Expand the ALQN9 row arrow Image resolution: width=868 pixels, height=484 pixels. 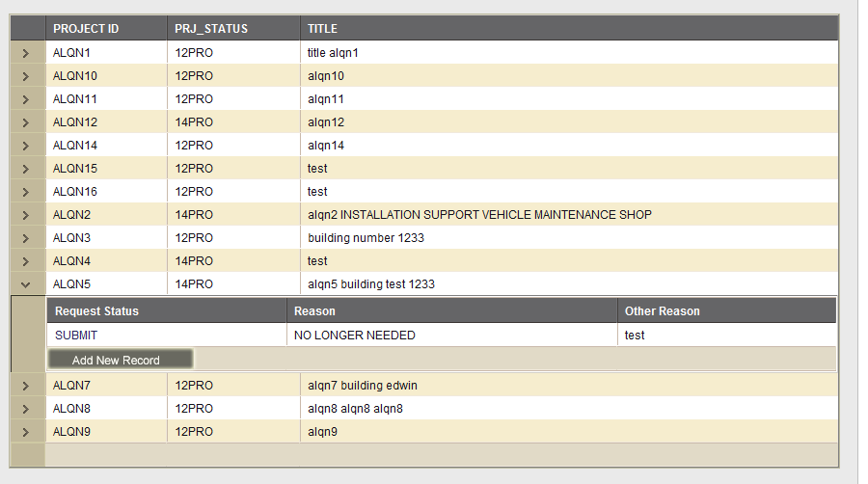tap(26, 432)
